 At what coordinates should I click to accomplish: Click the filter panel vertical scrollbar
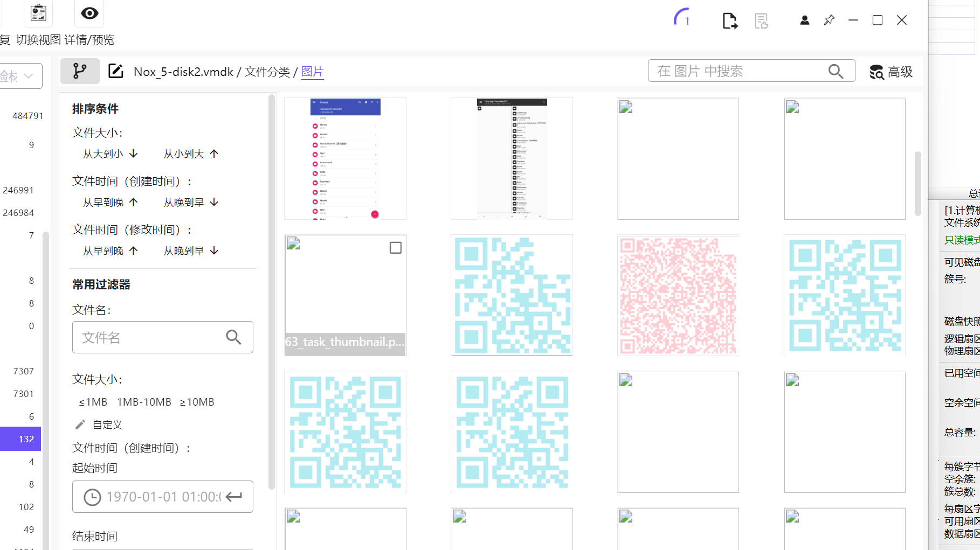[272, 291]
